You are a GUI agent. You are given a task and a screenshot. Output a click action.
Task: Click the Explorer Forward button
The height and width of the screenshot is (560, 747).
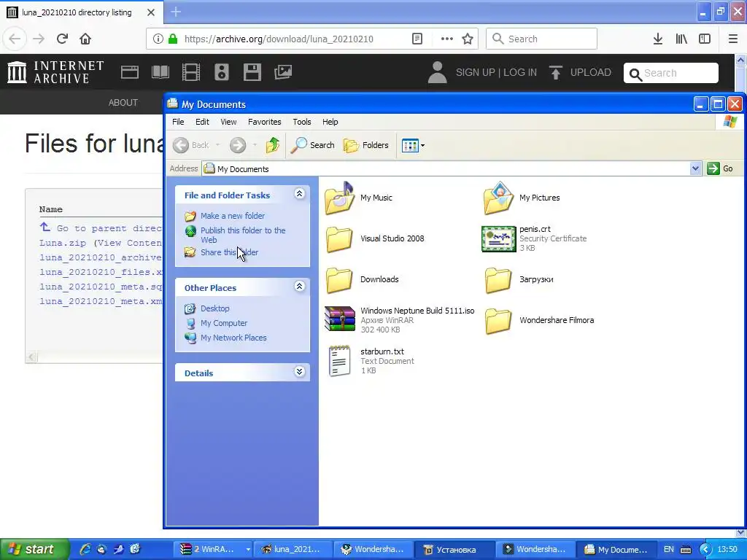(x=238, y=145)
